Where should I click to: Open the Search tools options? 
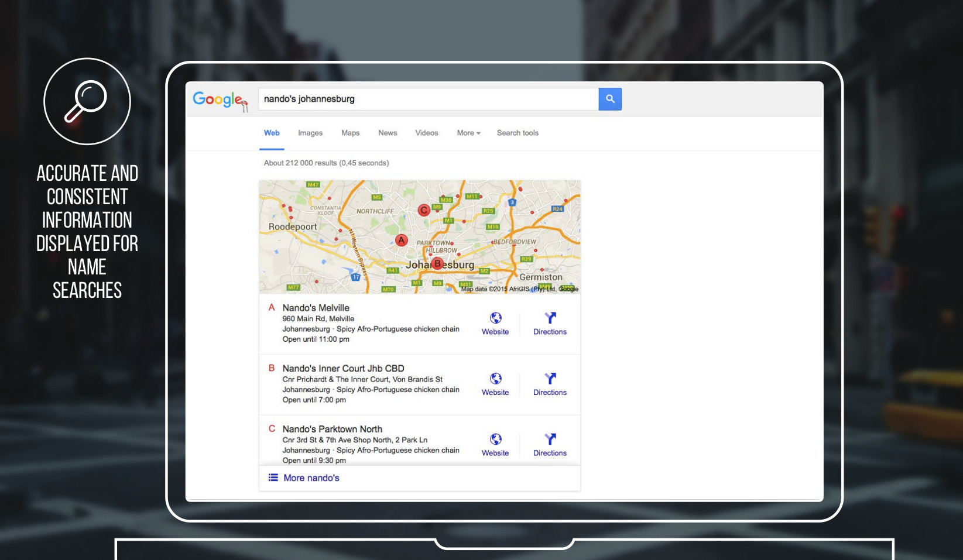pyautogui.click(x=518, y=133)
